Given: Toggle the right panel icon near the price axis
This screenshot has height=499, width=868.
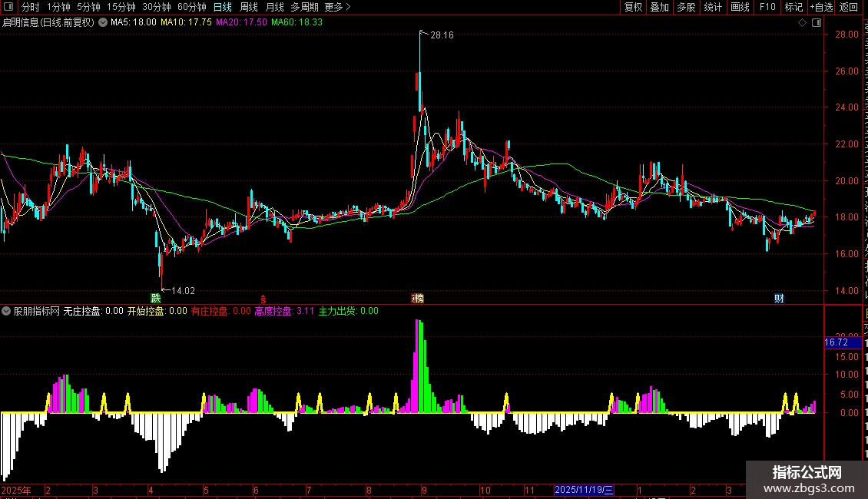Looking at the screenshot, I should coord(817,23).
